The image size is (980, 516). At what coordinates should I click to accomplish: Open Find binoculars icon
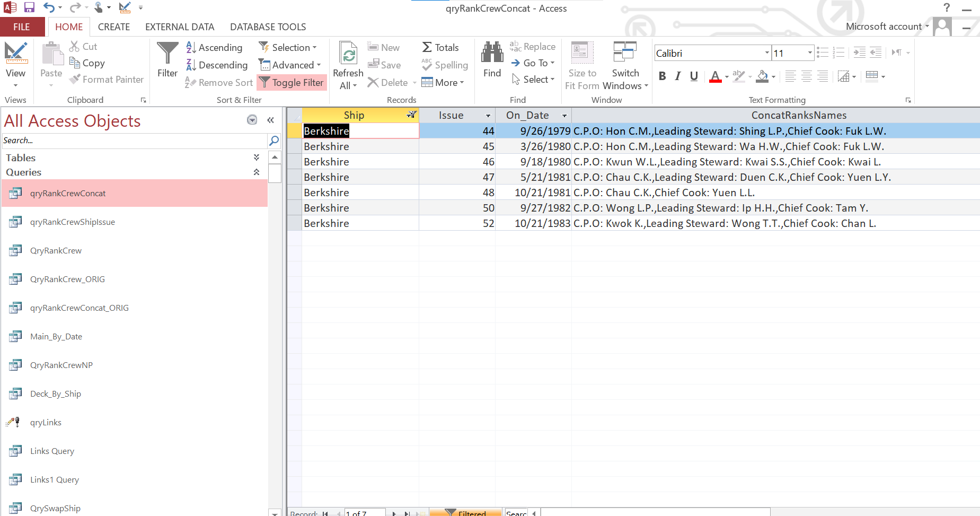coord(492,52)
